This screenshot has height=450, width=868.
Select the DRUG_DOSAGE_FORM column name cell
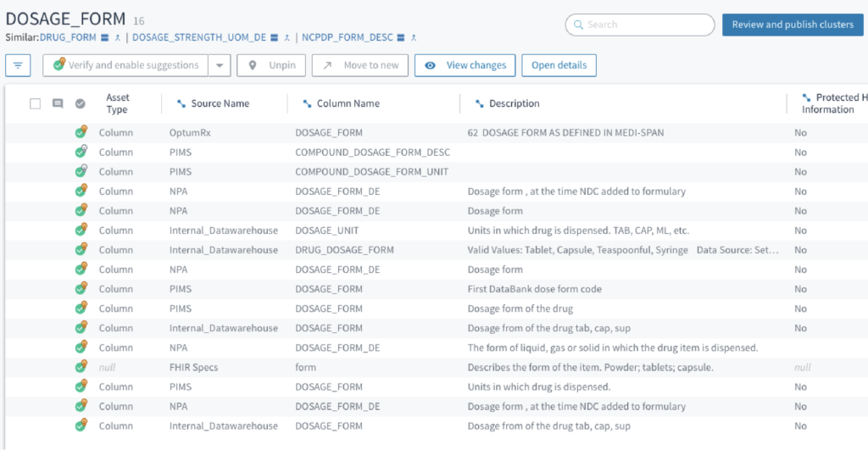pyautogui.click(x=344, y=250)
